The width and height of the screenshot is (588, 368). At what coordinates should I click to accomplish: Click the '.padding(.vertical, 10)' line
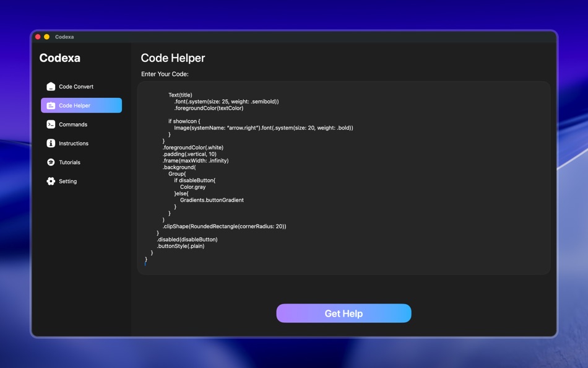[x=189, y=154]
